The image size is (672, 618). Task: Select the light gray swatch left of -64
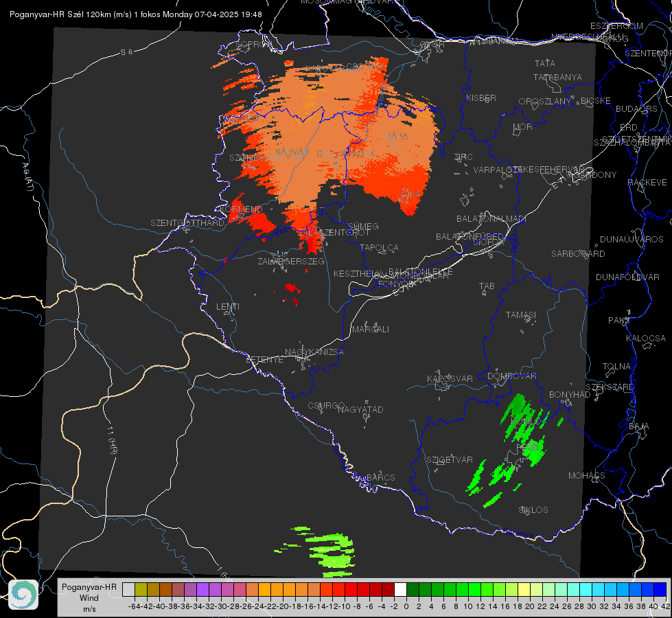pyautogui.click(x=128, y=590)
